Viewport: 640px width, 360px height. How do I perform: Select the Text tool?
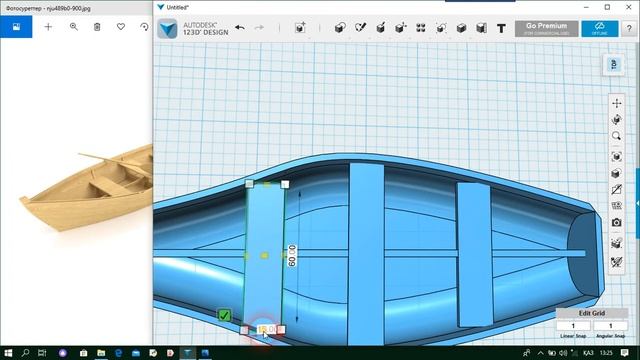[x=501, y=28]
